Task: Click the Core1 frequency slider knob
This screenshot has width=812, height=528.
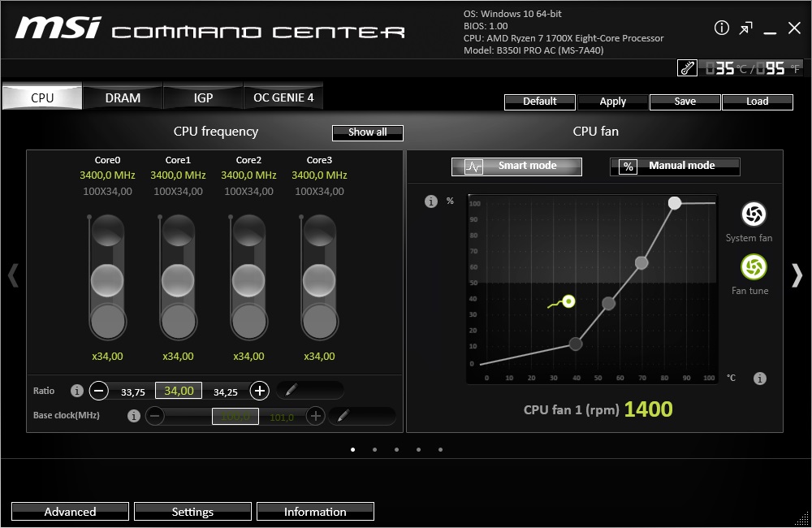Action: coord(178,280)
